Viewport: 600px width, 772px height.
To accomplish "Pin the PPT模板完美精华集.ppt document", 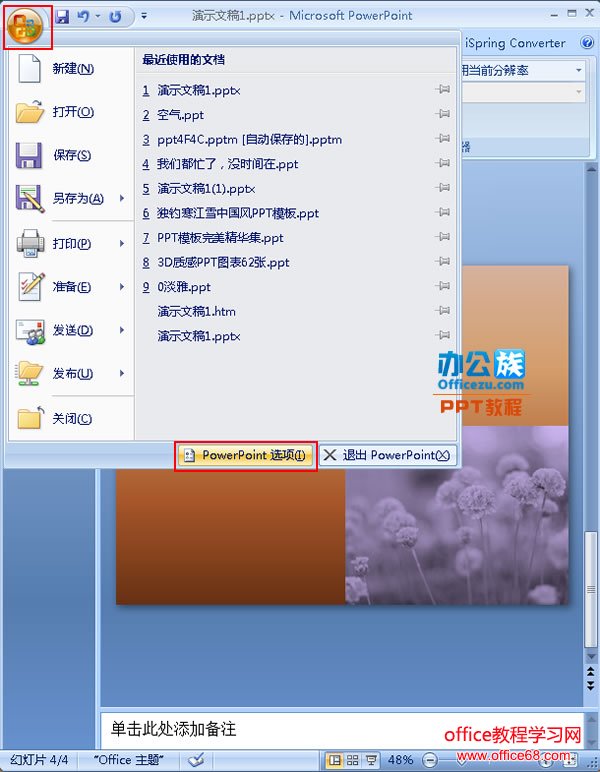I will (x=442, y=237).
